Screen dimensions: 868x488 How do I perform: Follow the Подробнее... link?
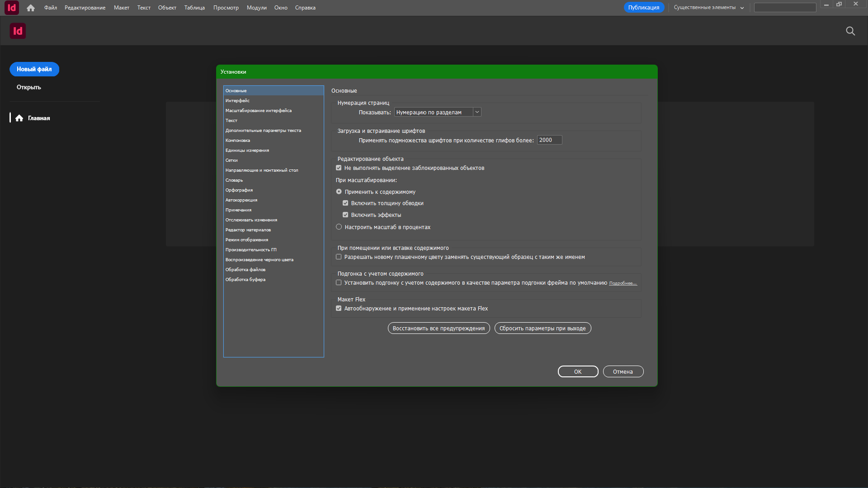(x=623, y=283)
